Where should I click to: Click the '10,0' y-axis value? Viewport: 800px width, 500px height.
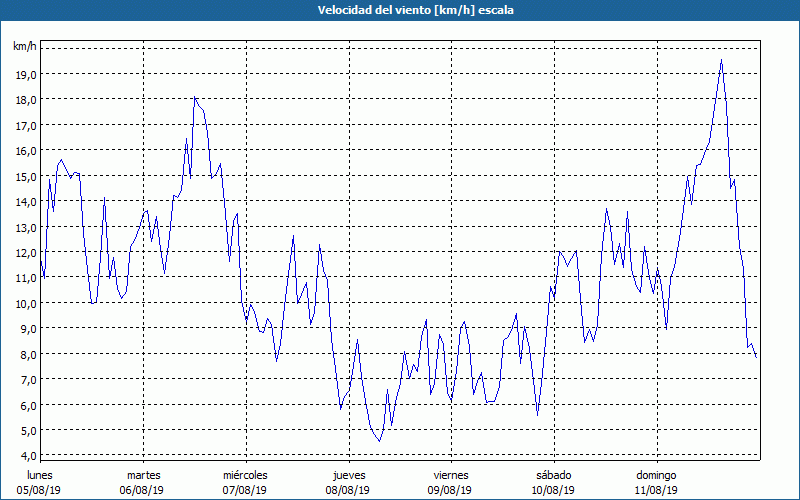pos(26,304)
